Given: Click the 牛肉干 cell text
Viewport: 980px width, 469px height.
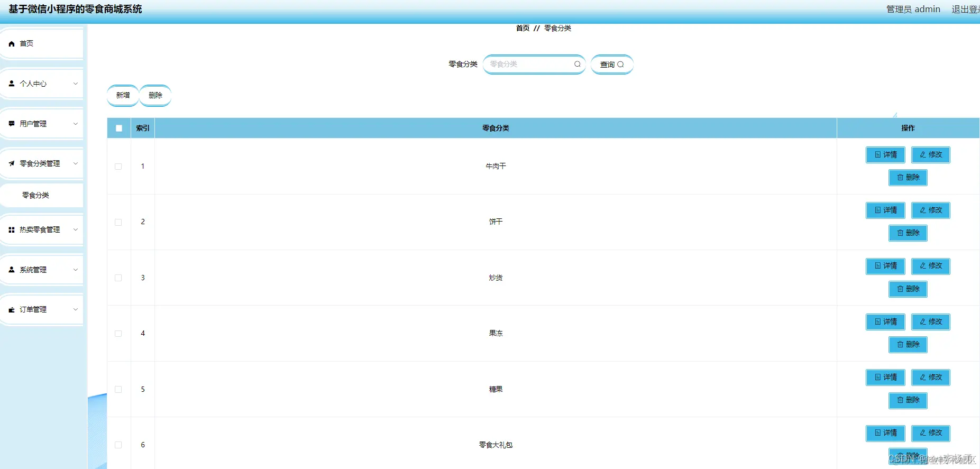Looking at the screenshot, I should 496,167.
